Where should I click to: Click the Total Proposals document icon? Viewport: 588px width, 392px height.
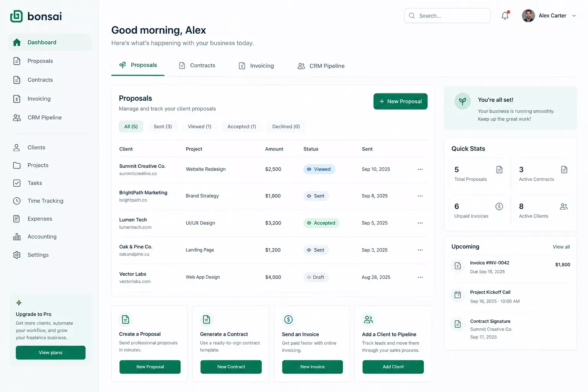click(499, 170)
